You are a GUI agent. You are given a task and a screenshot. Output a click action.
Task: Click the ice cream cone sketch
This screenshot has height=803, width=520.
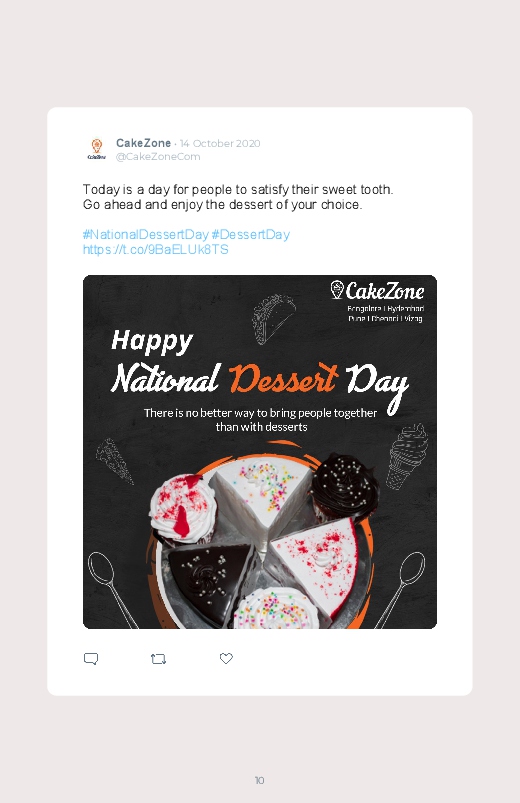click(x=408, y=456)
